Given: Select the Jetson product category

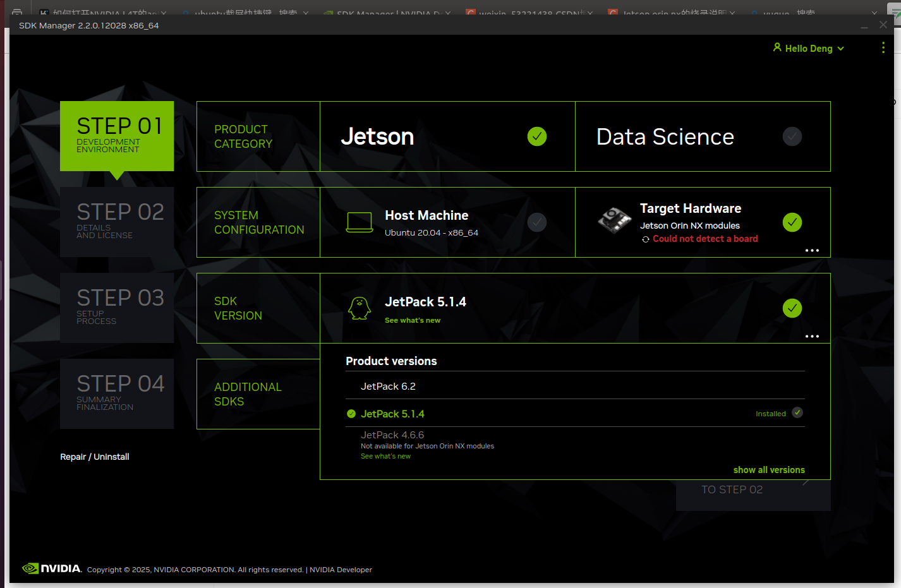Looking at the screenshot, I should pos(447,136).
